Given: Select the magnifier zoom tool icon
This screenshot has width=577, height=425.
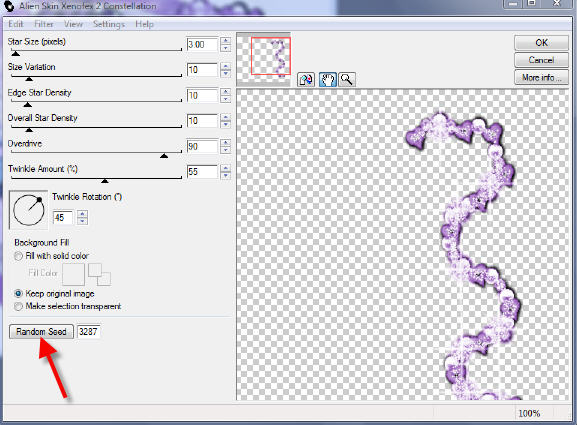Looking at the screenshot, I should pyautogui.click(x=347, y=79).
